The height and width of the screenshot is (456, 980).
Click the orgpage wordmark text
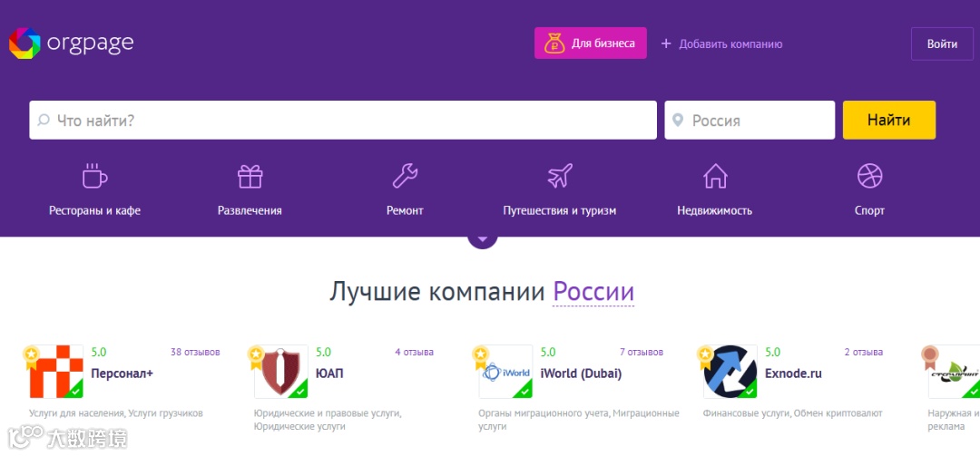coord(90,44)
